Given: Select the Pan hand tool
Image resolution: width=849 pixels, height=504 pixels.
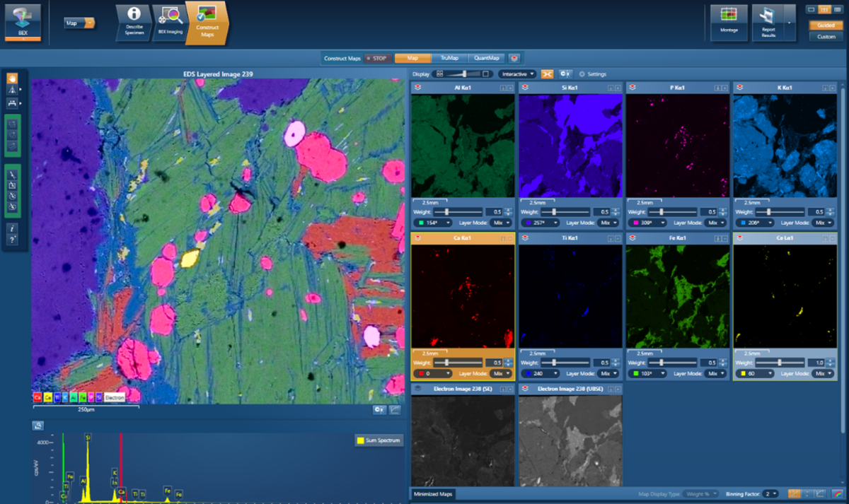Looking at the screenshot, I should pos(12,78).
